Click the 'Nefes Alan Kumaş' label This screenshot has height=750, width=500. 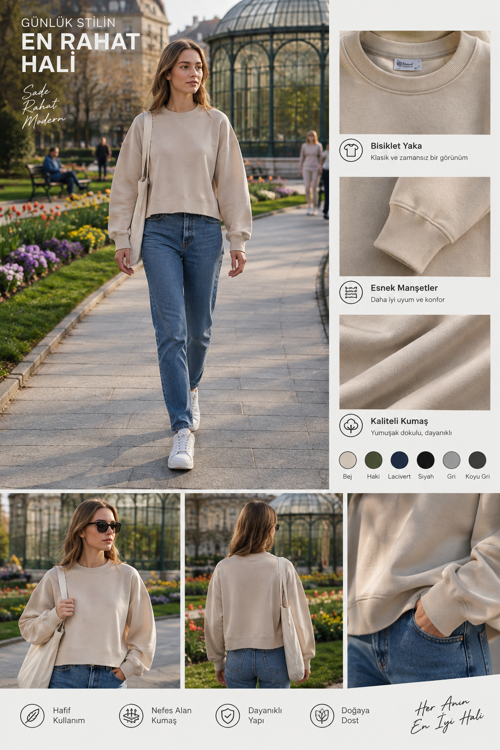[x=171, y=716]
